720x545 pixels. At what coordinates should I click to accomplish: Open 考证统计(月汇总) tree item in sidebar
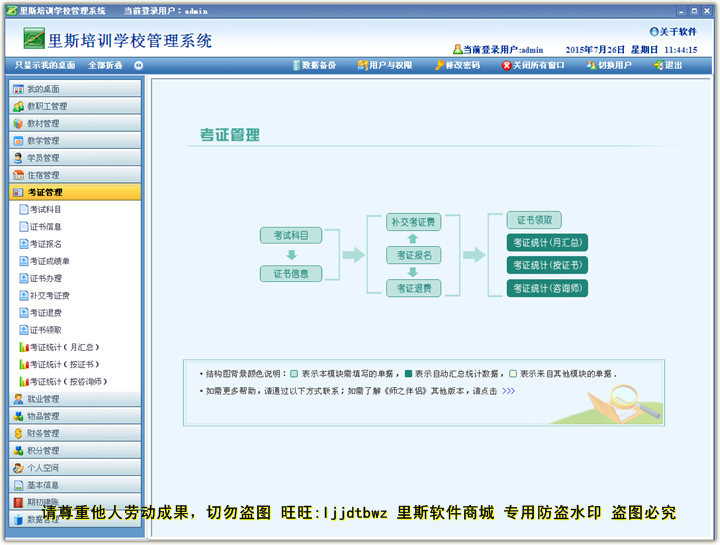tap(59, 347)
